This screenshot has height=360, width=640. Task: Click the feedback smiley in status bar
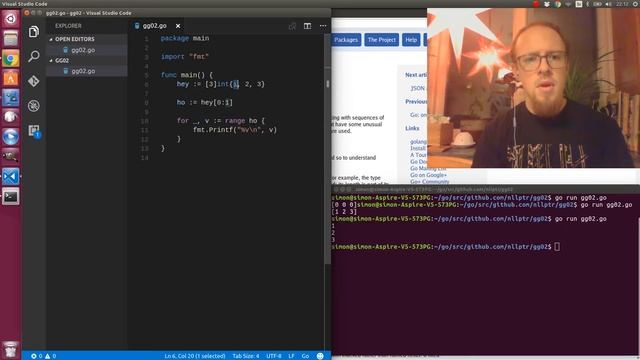[x=320, y=356]
